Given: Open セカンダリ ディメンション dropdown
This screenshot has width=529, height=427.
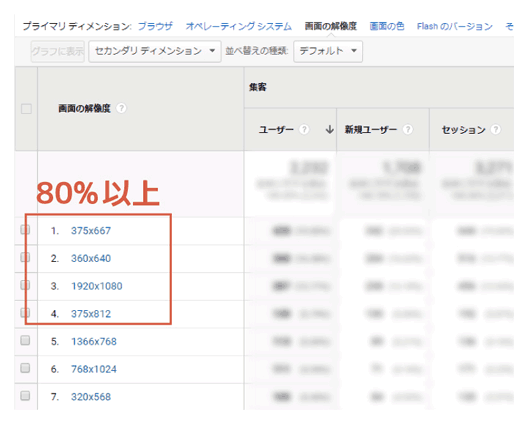Looking at the screenshot, I should [x=155, y=51].
